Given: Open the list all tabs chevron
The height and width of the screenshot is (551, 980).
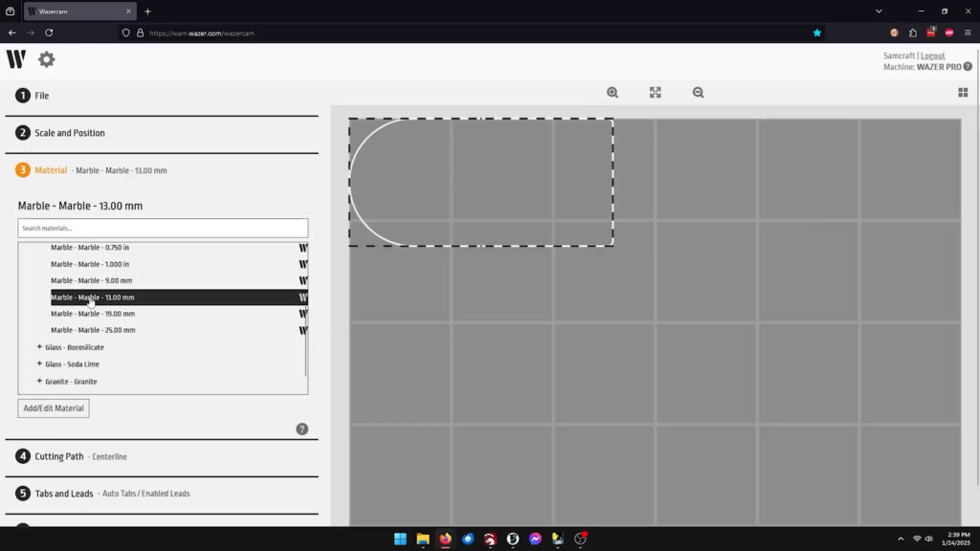Looking at the screenshot, I should (879, 11).
